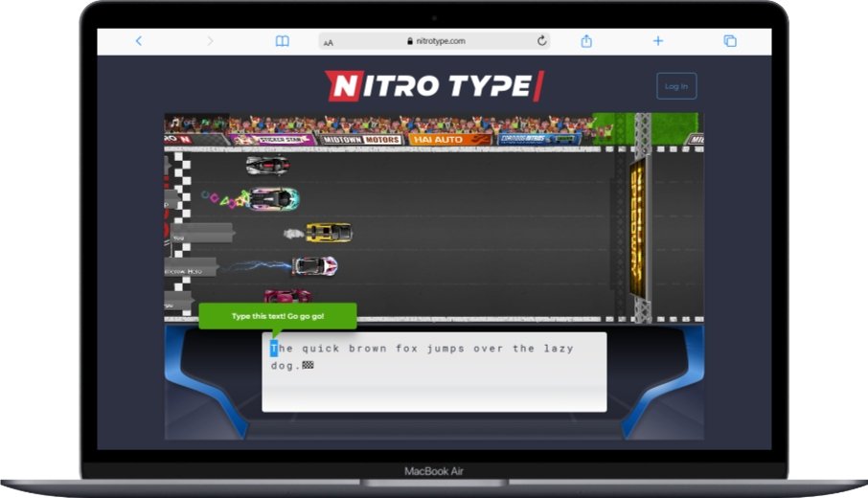868x498 pixels.
Task: Reload the page with the refresh icon
Action: point(542,40)
